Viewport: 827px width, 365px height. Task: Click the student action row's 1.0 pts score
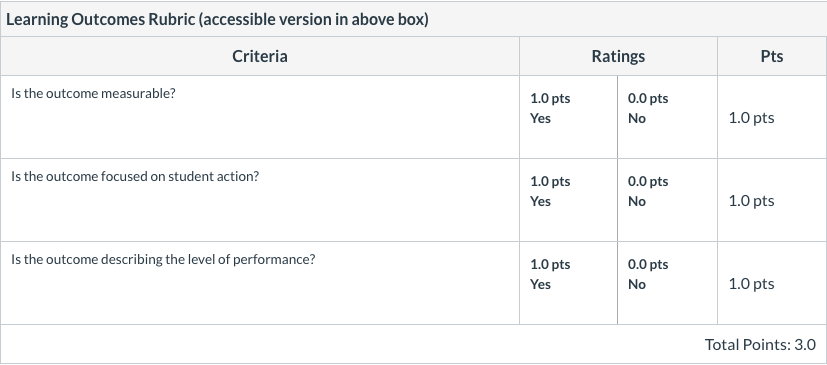751,200
